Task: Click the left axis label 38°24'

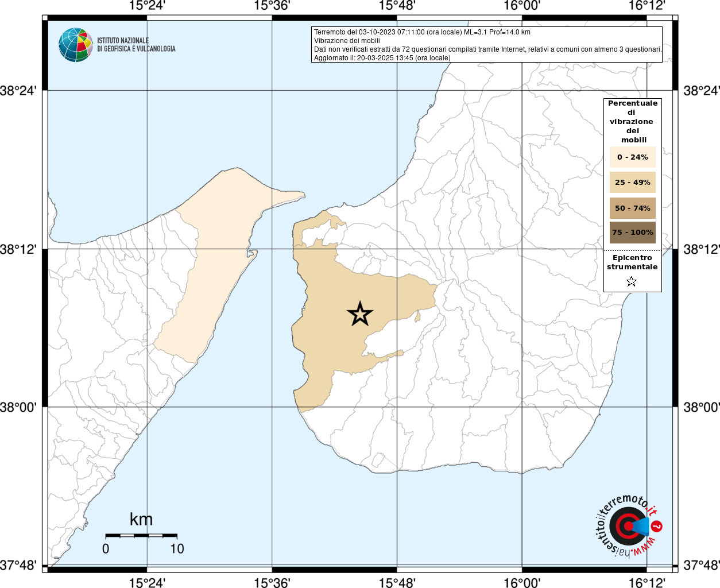Action: coord(19,91)
